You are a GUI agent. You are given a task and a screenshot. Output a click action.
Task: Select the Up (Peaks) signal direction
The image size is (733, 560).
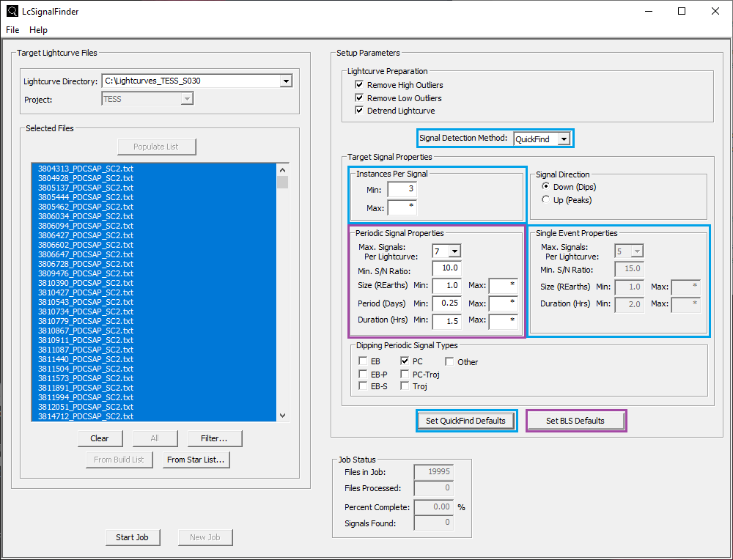pos(545,200)
